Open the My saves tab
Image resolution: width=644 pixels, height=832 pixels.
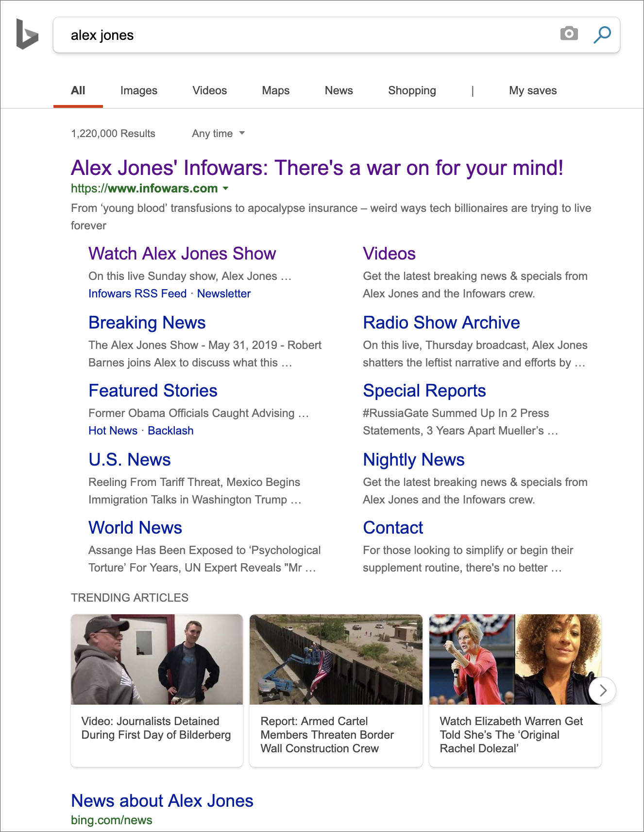pos(532,91)
